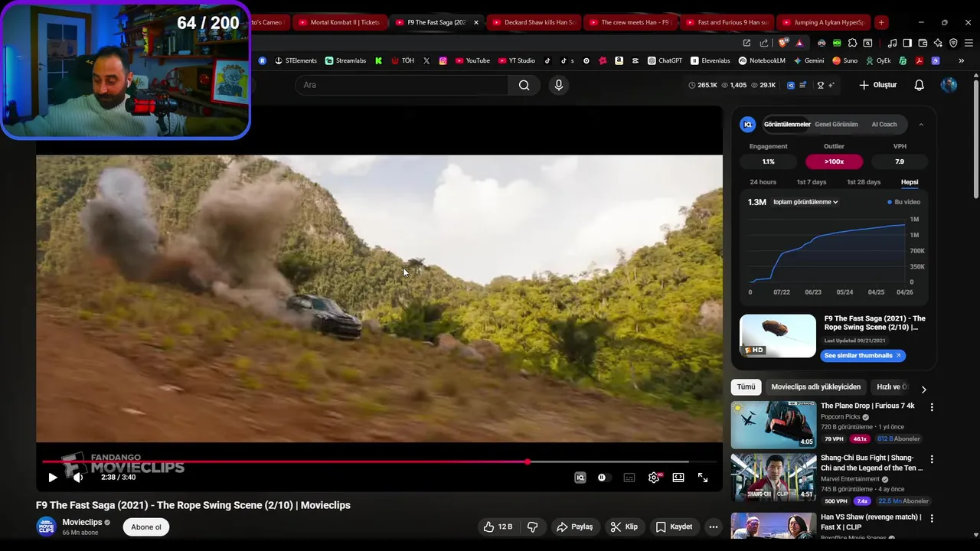
Task: Open YouTube notifications bell
Action: [920, 85]
